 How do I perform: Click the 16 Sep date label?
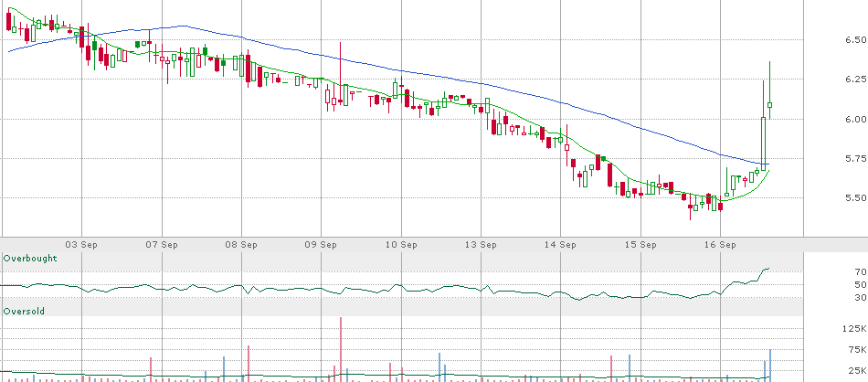coord(720,245)
